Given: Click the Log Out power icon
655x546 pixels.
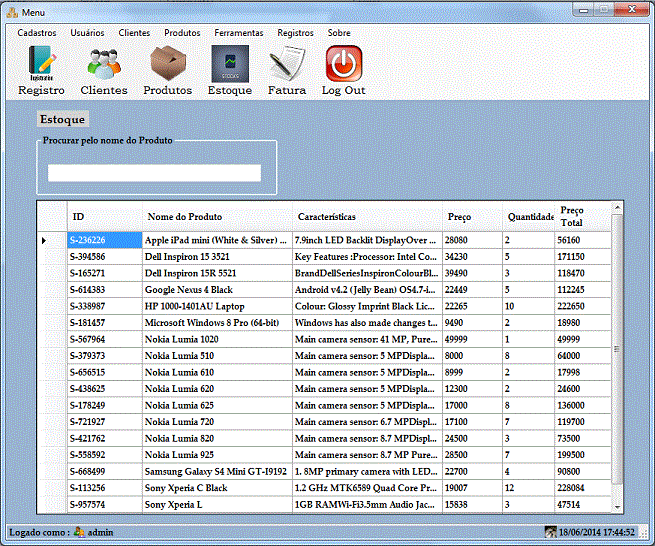Looking at the screenshot, I should 344,64.
